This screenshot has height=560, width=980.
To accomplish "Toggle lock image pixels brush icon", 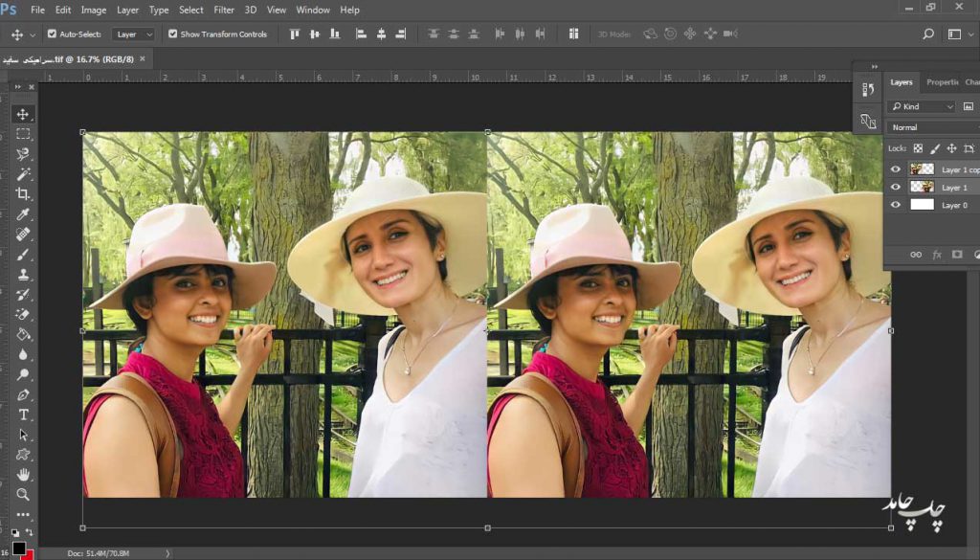I will coord(934,148).
